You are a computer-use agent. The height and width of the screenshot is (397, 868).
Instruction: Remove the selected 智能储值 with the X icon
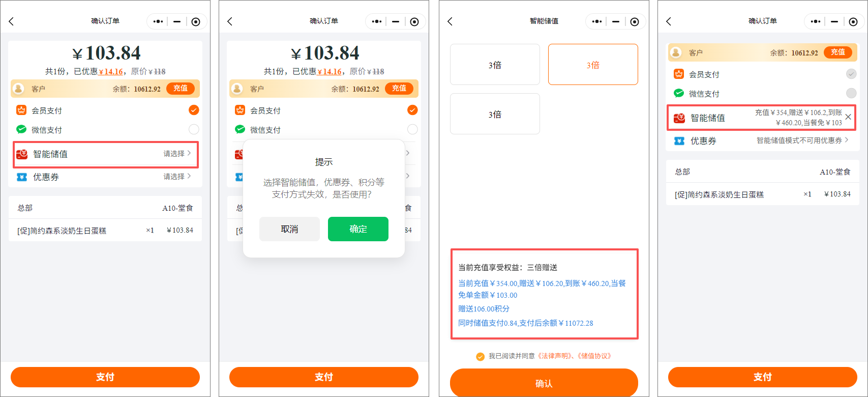pyautogui.click(x=848, y=117)
